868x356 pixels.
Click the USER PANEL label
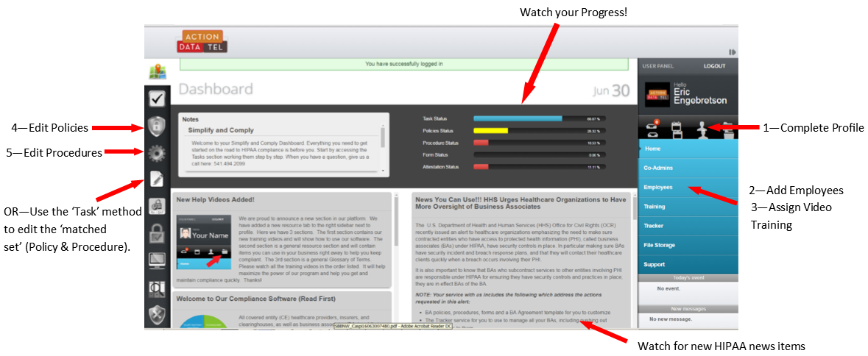coord(657,65)
